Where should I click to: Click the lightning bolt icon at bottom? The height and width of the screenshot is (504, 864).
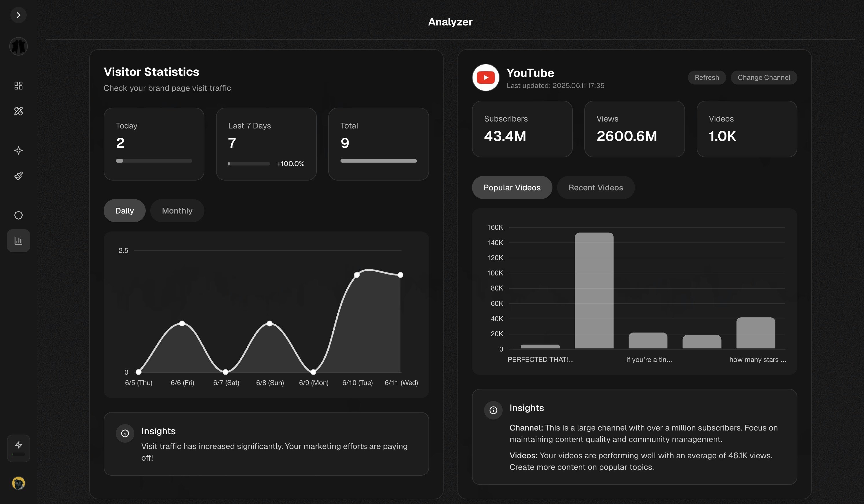pyautogui.click(x=18, y=445)
